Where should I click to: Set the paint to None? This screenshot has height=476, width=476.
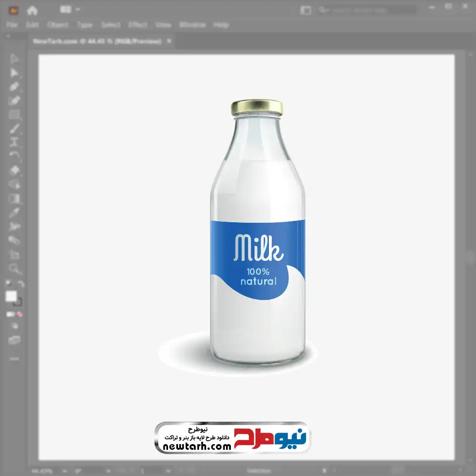pyautogui.click(x=20, y=315)
